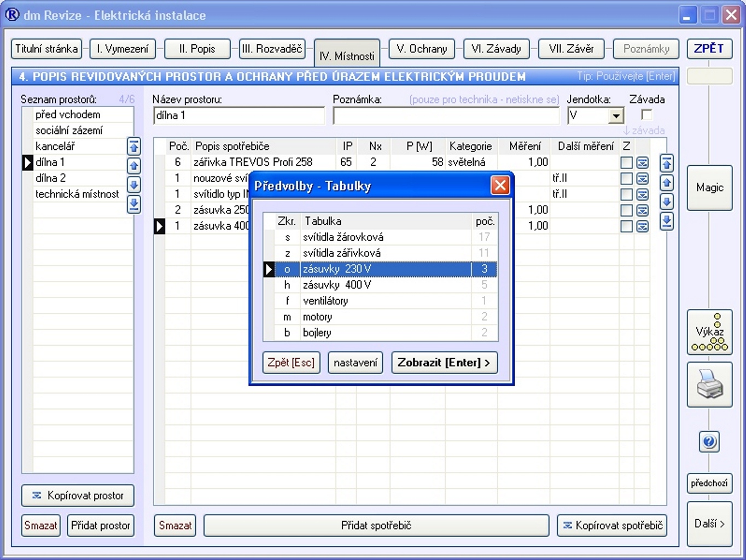Open the III. Rozvaděč tab
Screen dimensions: 746x560
[x=272, y=49]
